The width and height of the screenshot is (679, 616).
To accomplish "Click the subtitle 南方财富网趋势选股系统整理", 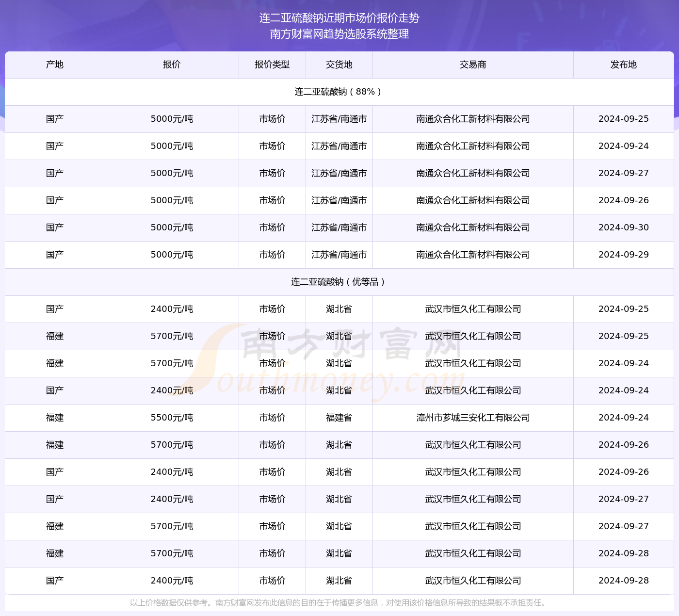I will click(x=339, y=34).
